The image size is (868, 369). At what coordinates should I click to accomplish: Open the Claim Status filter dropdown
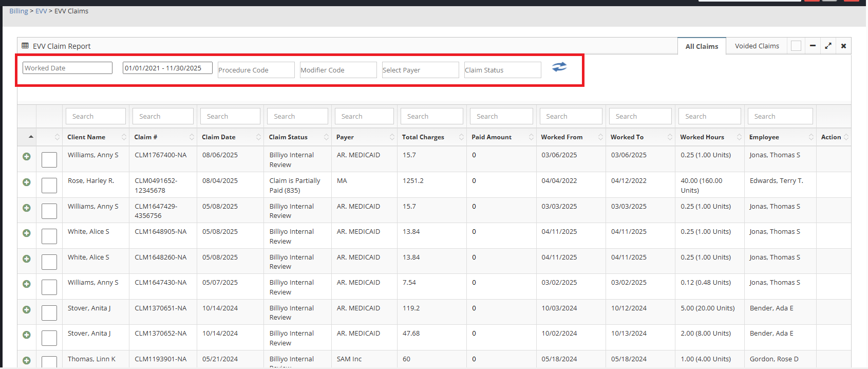[502, 70]
